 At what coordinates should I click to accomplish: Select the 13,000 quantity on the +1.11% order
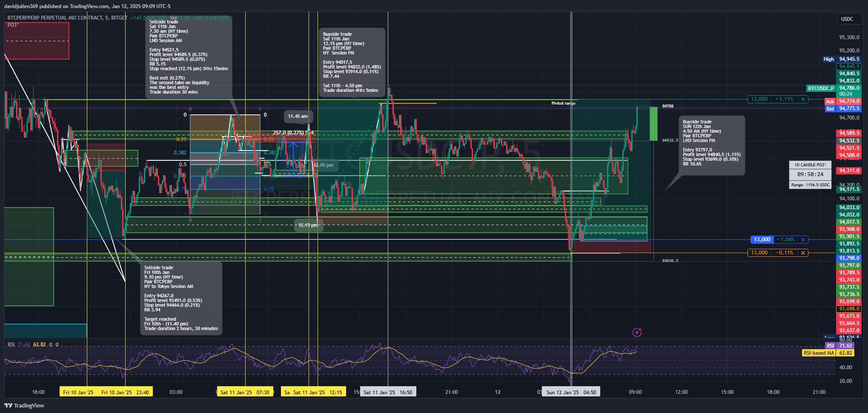coord(759,99)
